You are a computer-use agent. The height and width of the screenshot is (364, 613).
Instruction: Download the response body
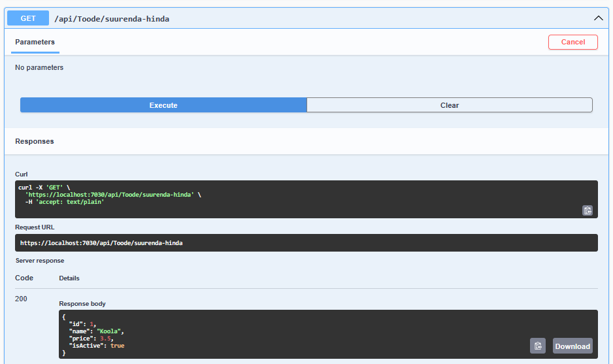tap(572, 346)
